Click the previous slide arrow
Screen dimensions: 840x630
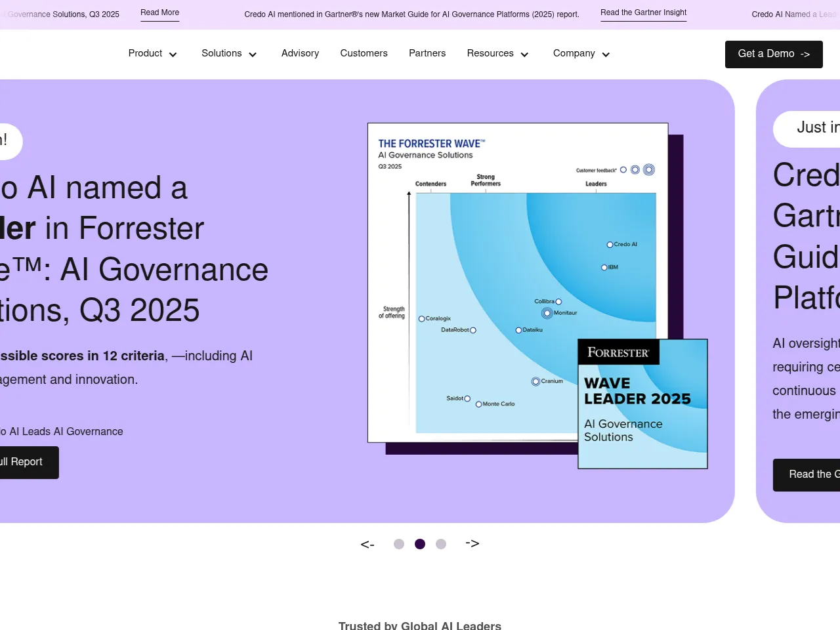367,544
